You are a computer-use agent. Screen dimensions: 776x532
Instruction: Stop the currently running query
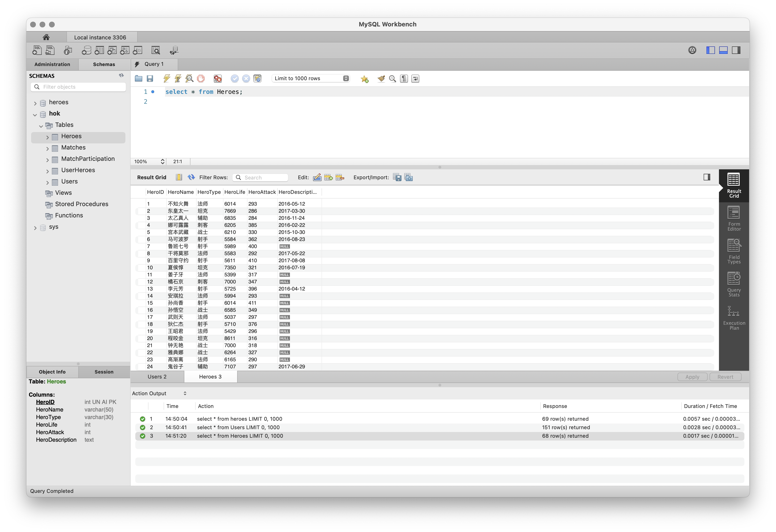coord(201,79)
